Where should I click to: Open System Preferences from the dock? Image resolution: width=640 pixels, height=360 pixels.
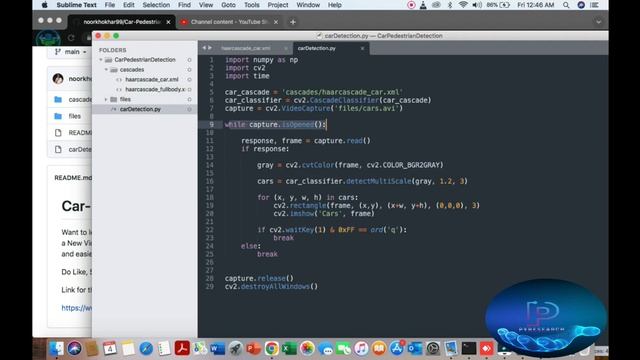(433, 348)
